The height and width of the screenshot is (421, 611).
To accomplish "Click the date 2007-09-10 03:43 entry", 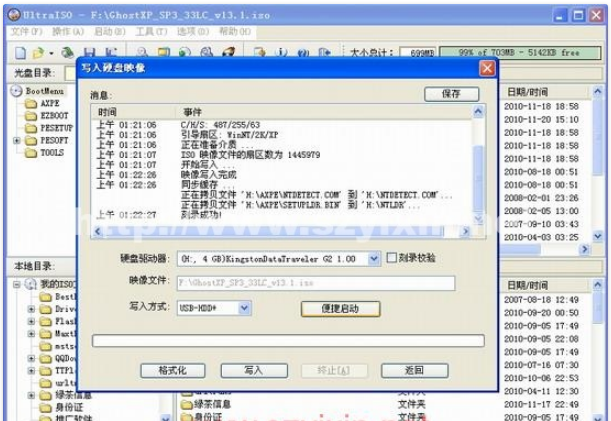I will pyautogui.click(x=541, y=224).
